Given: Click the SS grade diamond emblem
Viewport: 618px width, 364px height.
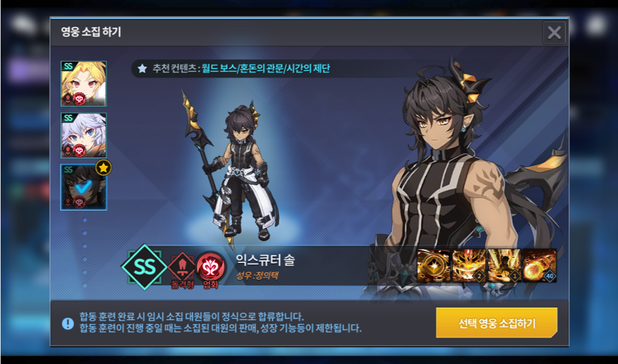Looking at the screenshot, I should pos(144,267).
